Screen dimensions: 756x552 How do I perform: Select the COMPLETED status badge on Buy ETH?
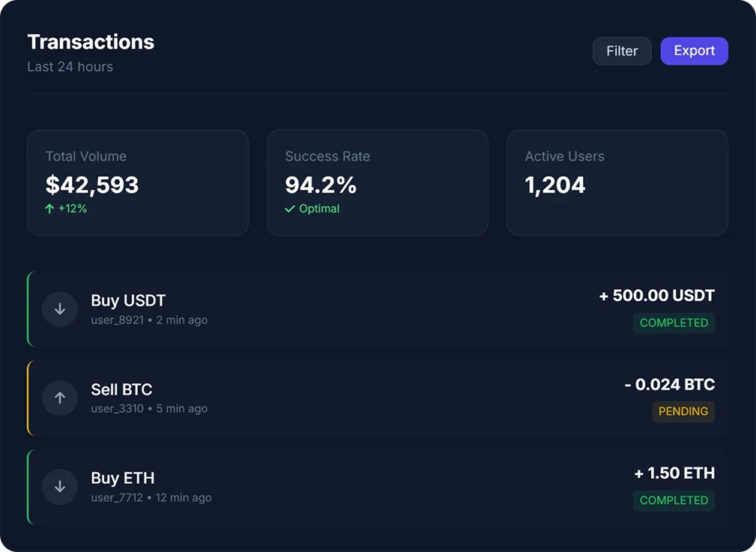coord(674,500)
